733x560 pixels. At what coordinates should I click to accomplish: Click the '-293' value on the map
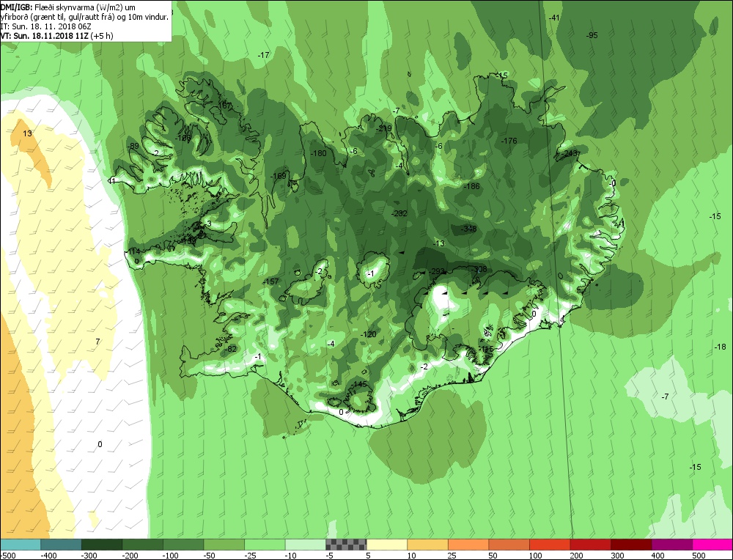coord(437,271)
